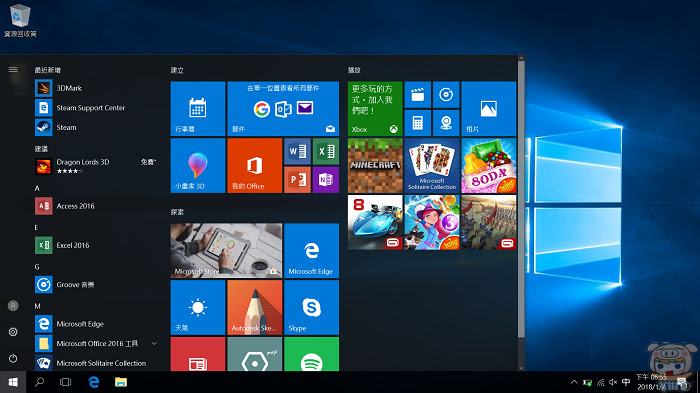Jump to letter G index header
The width and height of the screenshot is (700, 393).
pyautogui.click(x=37, y=267)
